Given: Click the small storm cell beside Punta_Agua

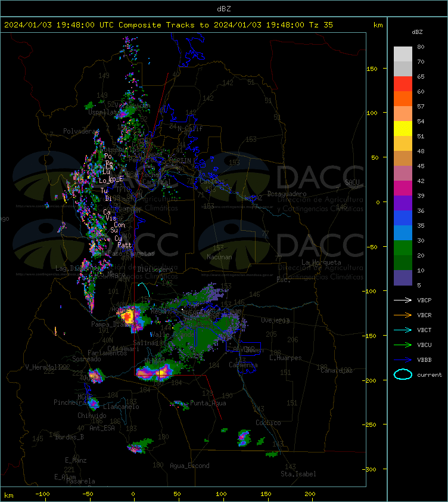Looking at the screenshot, I should click(179, 405).
